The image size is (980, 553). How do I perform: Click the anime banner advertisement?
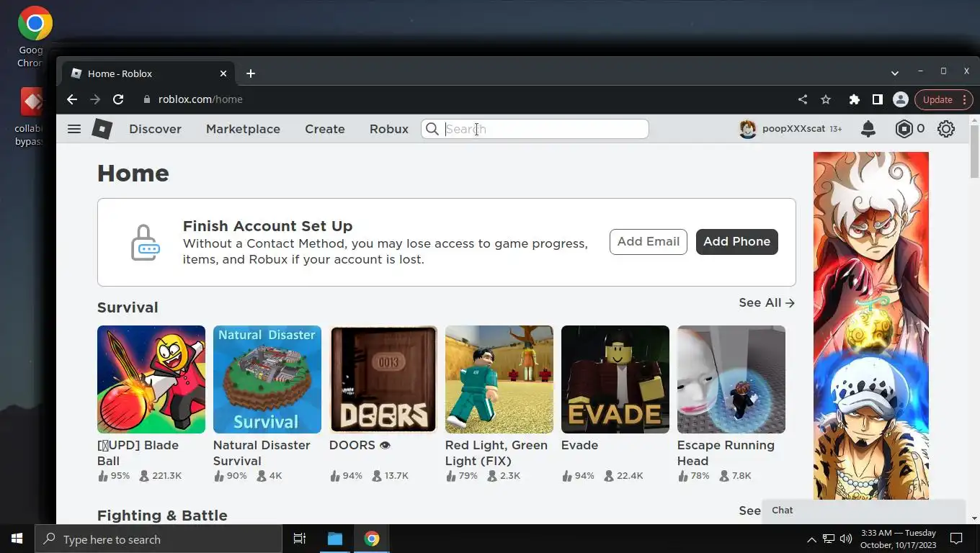pyautogui.click(x=871, y=325)
